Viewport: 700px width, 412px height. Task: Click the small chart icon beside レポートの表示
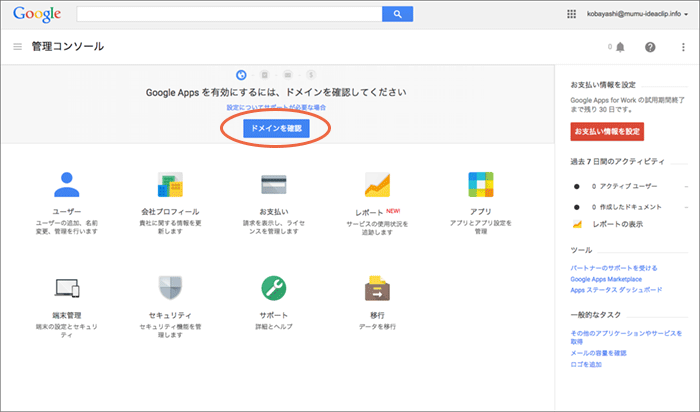(577, 224)
